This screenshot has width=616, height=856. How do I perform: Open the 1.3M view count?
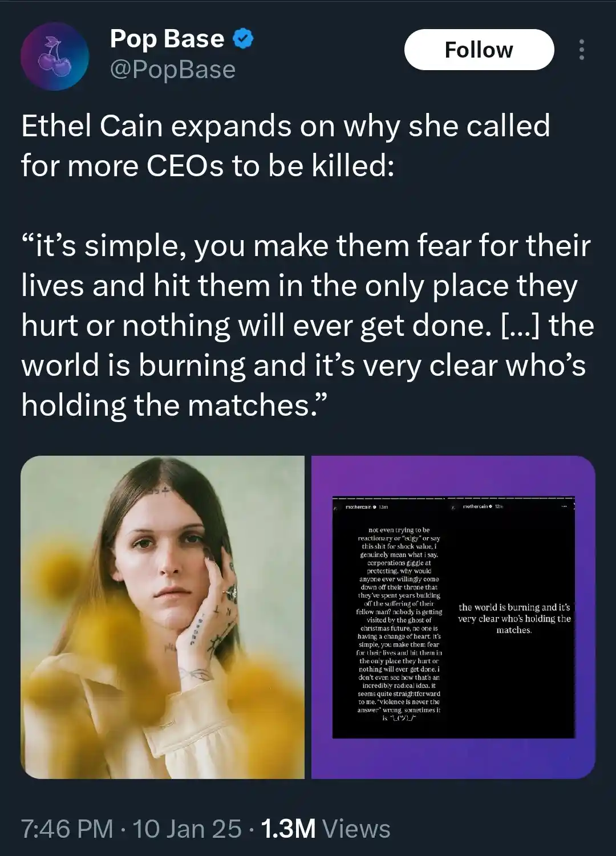(x=288, y=829)
